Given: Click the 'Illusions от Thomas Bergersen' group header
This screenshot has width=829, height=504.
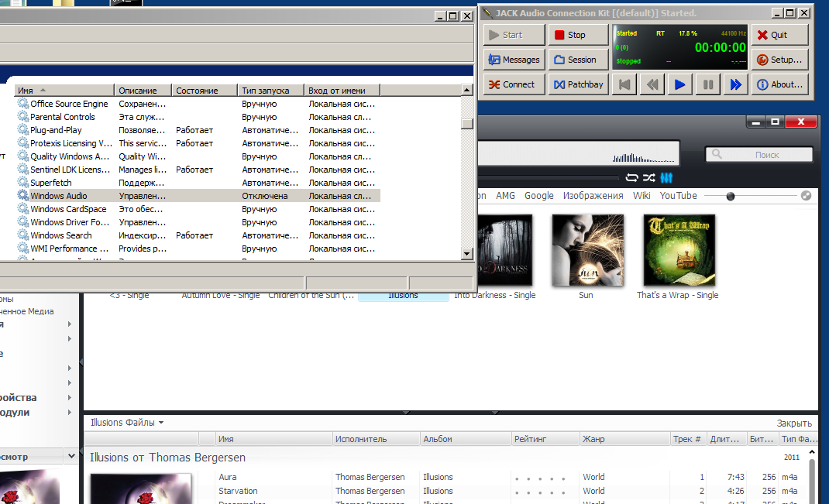Looking at the screenshot, I should (167, 458).
